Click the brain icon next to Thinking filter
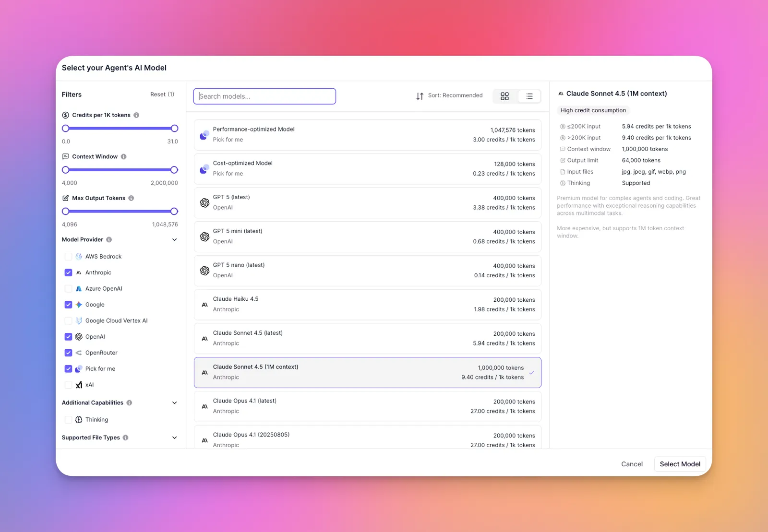Screen dimensions: 768x532 tap(79, 420)
